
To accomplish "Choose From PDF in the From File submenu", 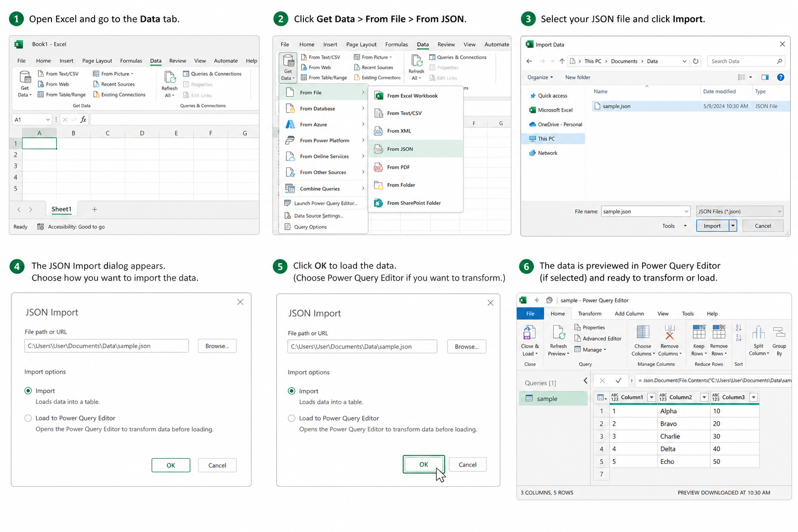I will [x=415, y=167].
